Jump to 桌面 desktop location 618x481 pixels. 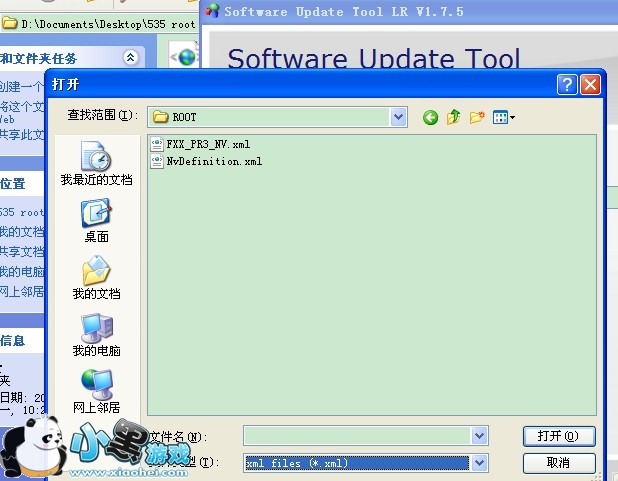point(97,221)
